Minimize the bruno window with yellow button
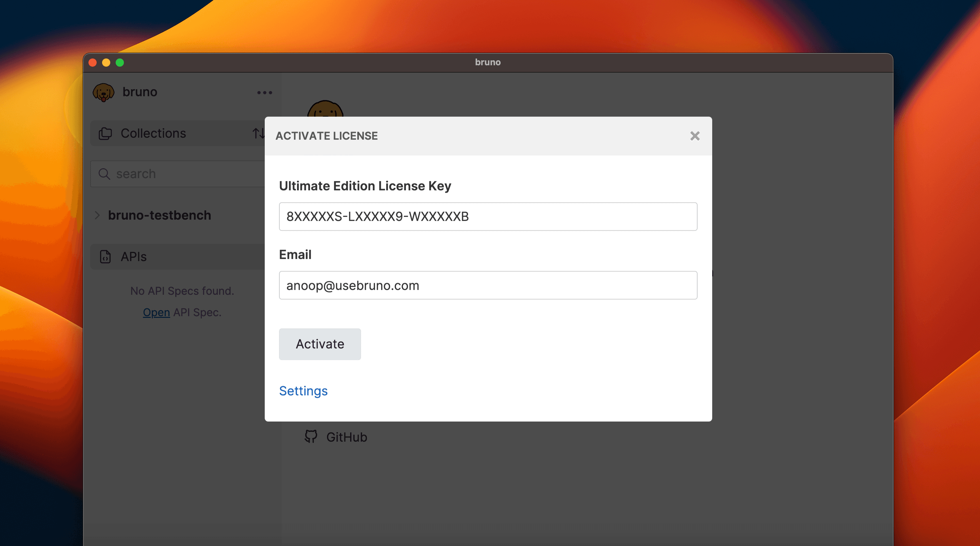This screenshot has height=546, width=980. pyautogui.click(x=106, y=63)
